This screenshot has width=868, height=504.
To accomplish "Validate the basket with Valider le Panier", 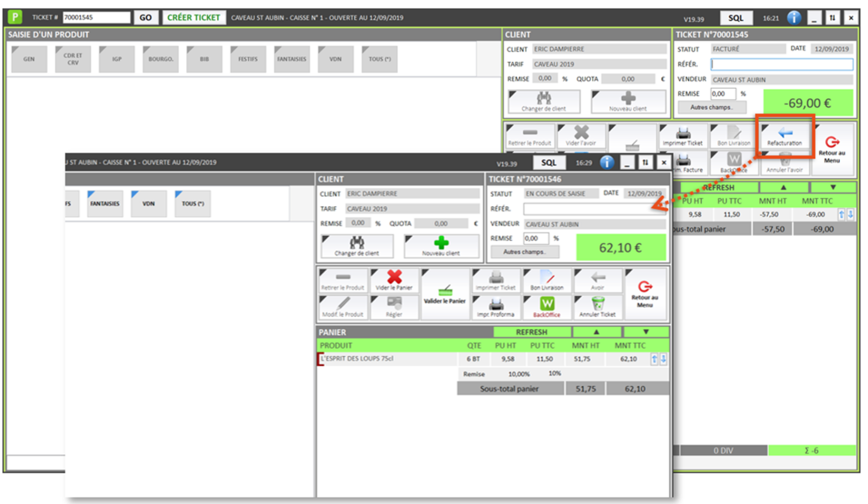I will tap(445, 294).
